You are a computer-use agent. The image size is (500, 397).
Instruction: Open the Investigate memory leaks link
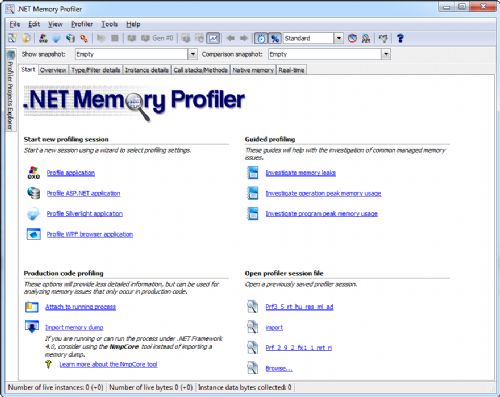pos(300,173)
